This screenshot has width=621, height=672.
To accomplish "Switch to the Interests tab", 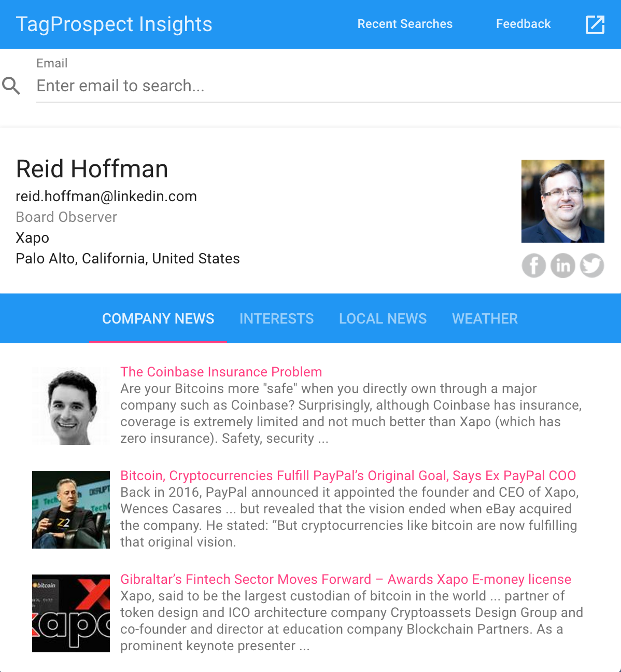I will (277, 318).
